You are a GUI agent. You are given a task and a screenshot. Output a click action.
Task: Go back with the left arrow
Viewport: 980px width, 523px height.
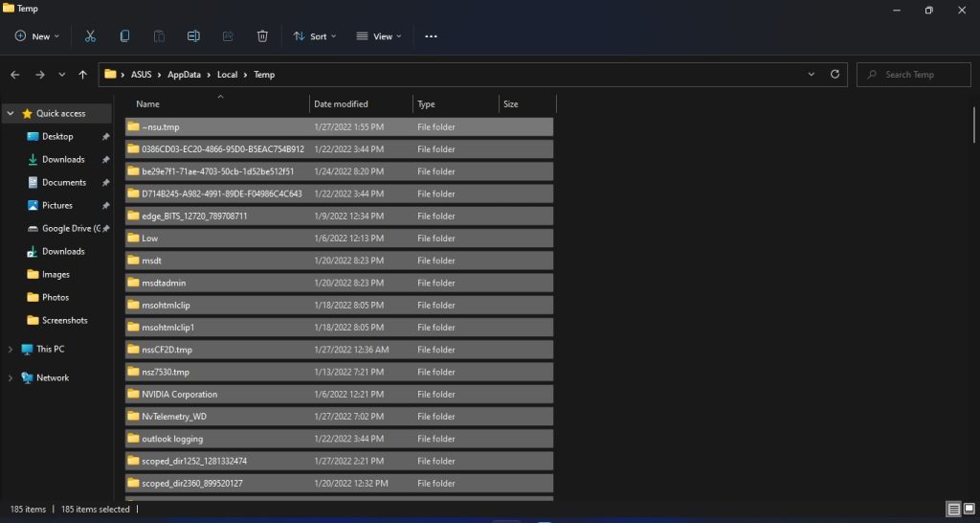15,75
